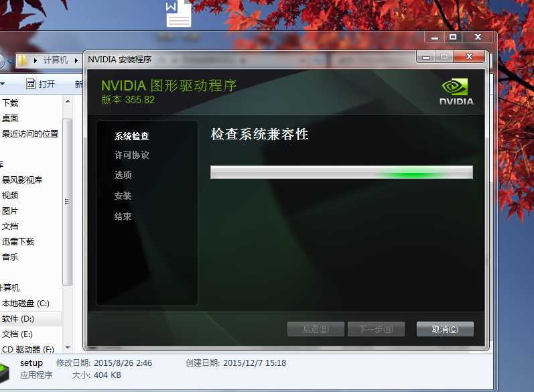This screenshot has width=534, height=392.
Task: Minimize the NVIDIA installer window
Action: click(425, 56)
